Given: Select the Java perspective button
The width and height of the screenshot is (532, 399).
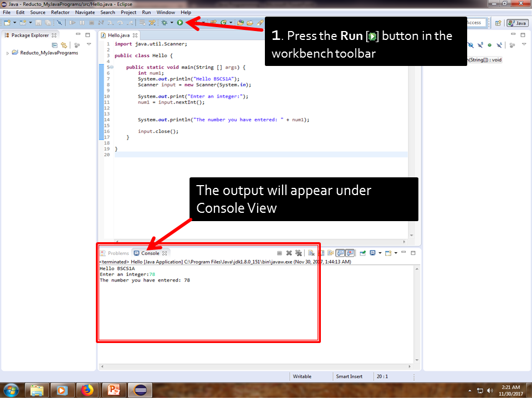Looking at the screenshot, I should 517,23.
